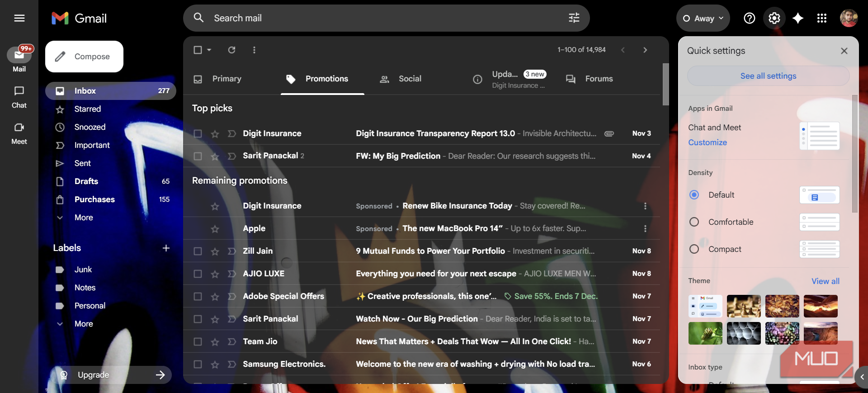Tick the Team Jio email checkbox
This screenshot has width=868, height=393.
click(x=198, y=341)
